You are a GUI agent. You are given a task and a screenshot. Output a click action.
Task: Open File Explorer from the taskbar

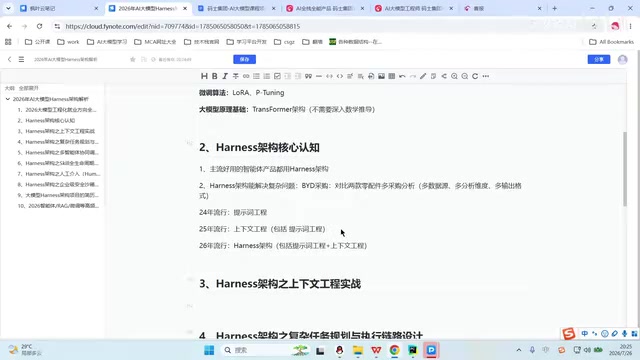coord(358,350)
